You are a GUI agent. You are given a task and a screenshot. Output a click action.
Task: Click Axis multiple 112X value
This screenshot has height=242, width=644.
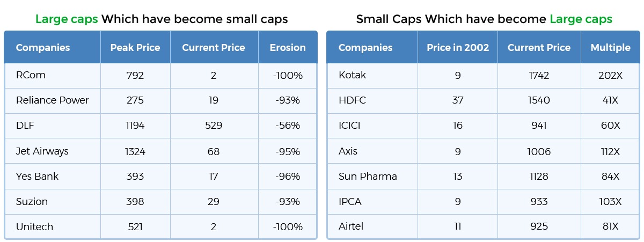tap(610, 151)
